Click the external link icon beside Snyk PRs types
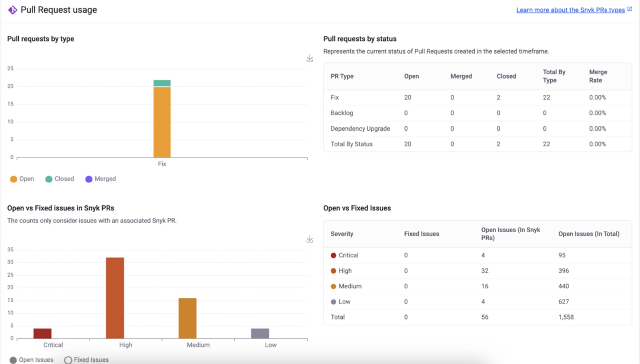The width and height of the screenshot is (640, 364). [x=630, y=9]
